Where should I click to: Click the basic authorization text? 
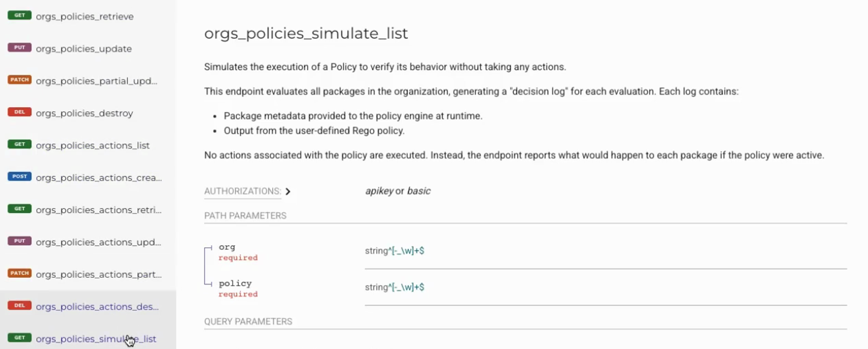coord(418,191)
